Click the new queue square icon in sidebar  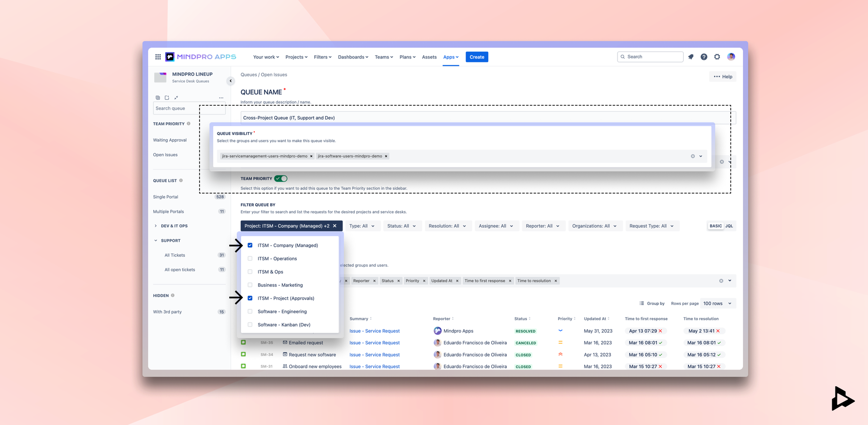tap(167, 98)
